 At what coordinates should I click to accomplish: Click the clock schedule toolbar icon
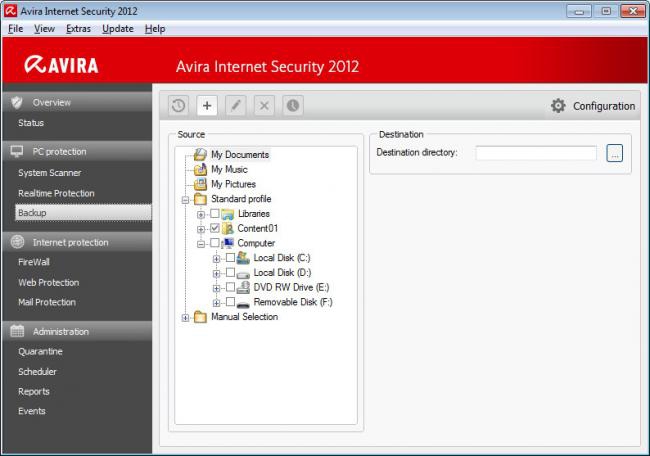click(x=293, y=106)
